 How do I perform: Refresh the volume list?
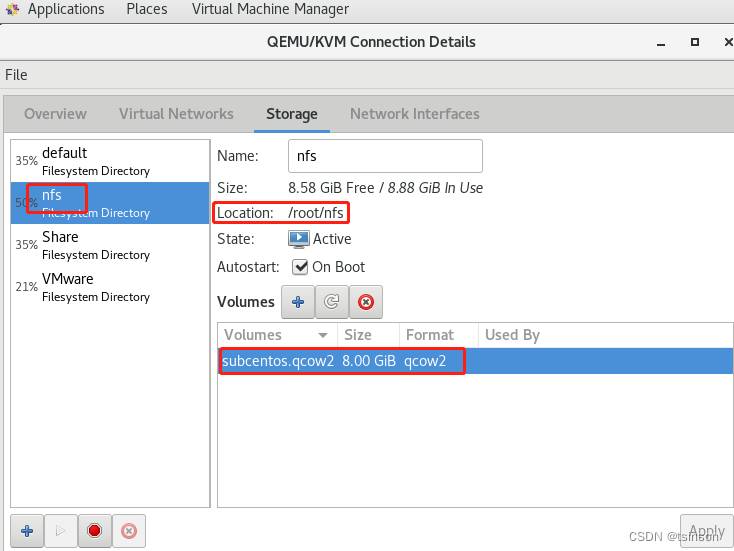coord(332,301)
